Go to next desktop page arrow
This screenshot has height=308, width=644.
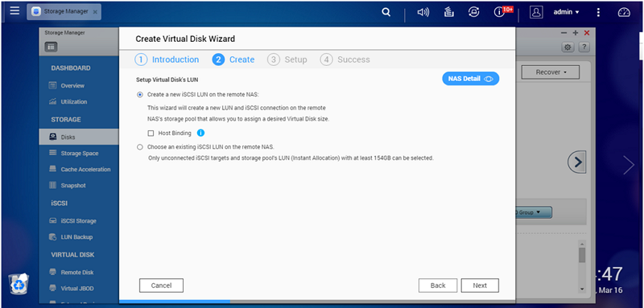tap(629, 165)
